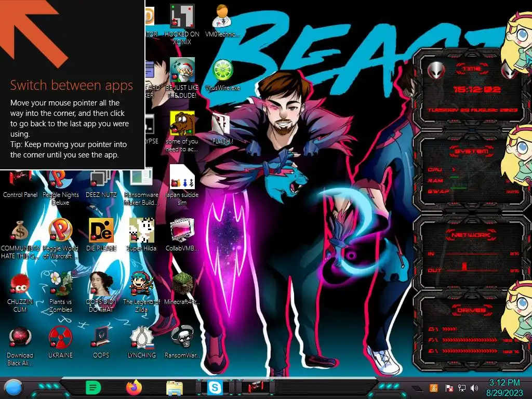Image resolution: width=532 pixels, height=399 pixels.
Task: Select the Download Black Ali... icon
Action: coord(20,346)
